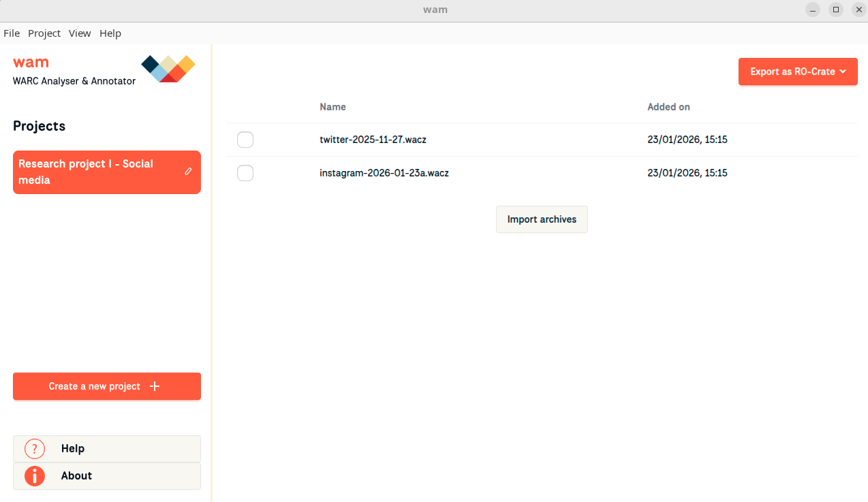Image resolution: width=868 pixels, height=502 pixels.
Task: Open the Project menu
Action: [x=44, y=33]
